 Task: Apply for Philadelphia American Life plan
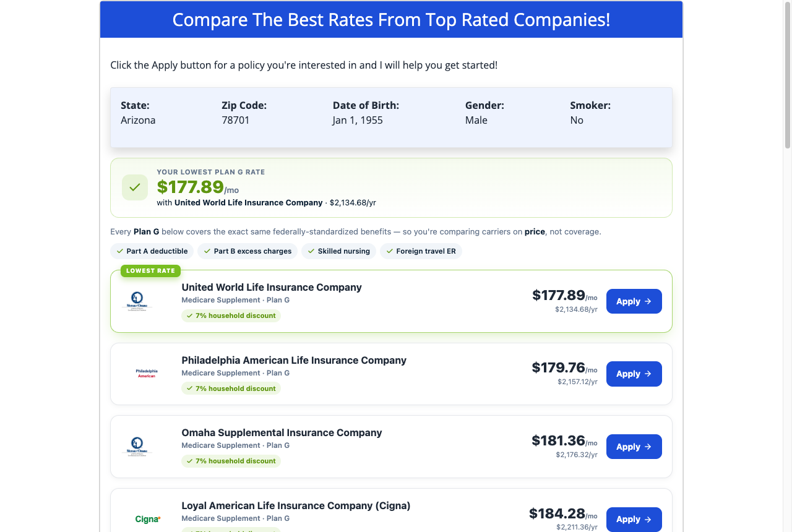click(634, 374)
